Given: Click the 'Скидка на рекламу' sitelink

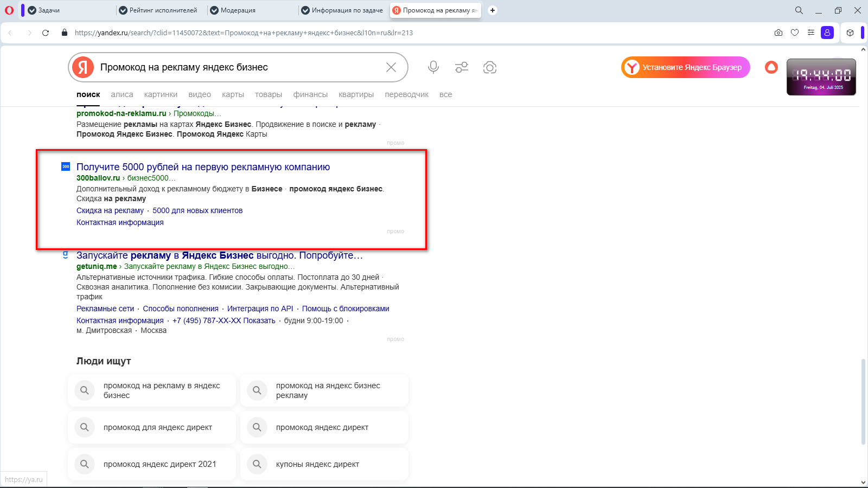Looking at the screenshot, I should [x=110, y=210].
